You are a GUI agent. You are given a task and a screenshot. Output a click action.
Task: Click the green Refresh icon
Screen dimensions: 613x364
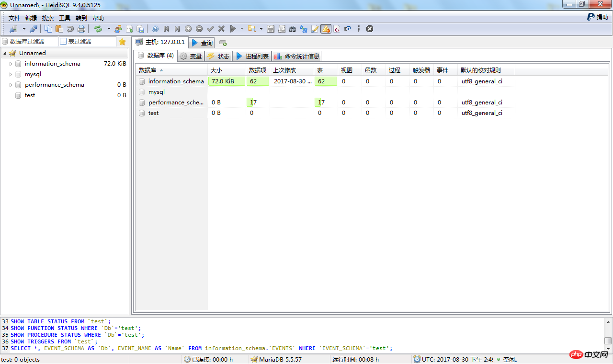pos(98,29)
